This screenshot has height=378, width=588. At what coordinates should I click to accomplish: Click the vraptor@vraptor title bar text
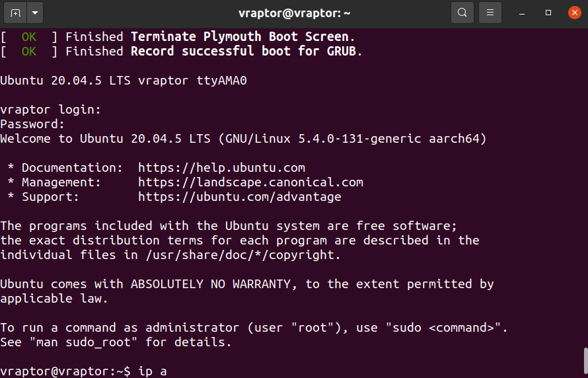(295, 13)
